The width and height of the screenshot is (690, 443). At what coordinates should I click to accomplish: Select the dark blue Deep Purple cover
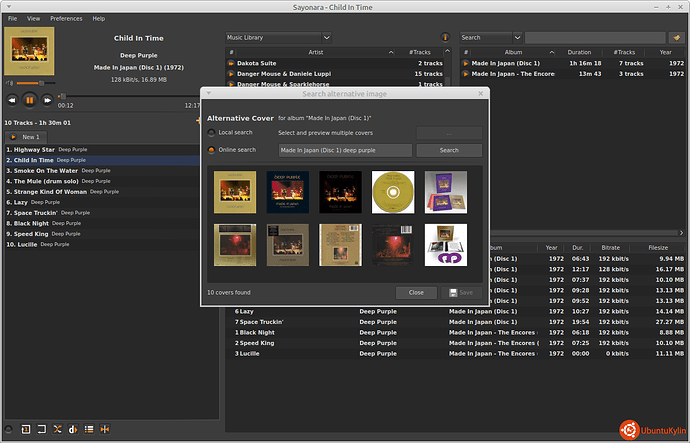[x=288, y=192]
